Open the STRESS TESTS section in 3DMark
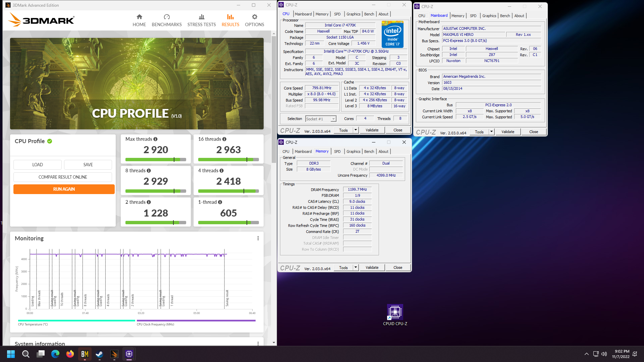This screenshot has height=362, width=644. [x=202, y=20]
